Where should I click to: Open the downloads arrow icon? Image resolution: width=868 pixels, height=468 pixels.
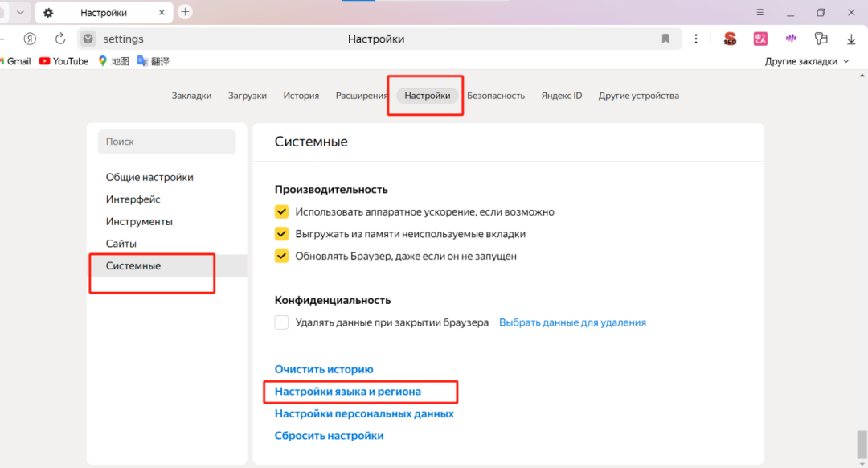click(851, 39)
